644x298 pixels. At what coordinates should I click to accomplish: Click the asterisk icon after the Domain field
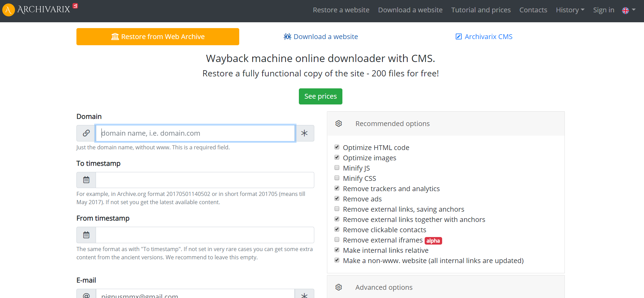click(x=304, y=133)
